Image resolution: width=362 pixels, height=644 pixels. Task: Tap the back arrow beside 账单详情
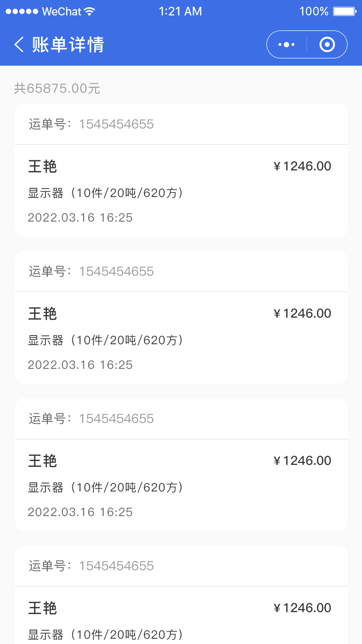click(x=19, y=45)
